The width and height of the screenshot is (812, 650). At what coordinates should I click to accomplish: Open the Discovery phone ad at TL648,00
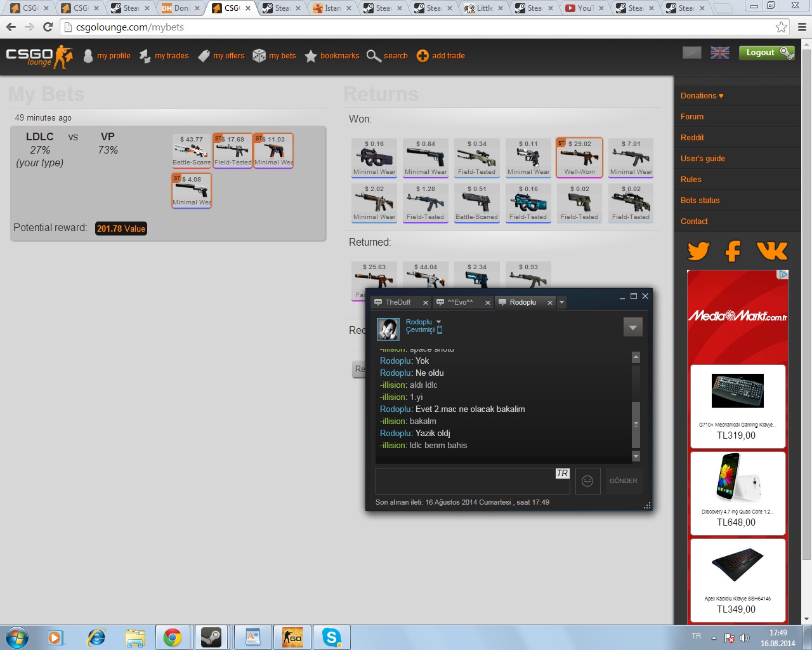pyautogui.click(x=738, y=493)
